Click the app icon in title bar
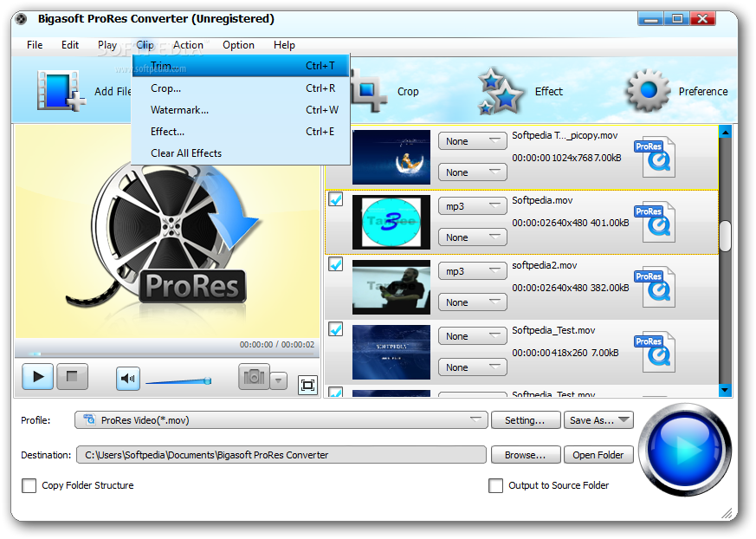756x539 pixels. click(x=21, y=19)
